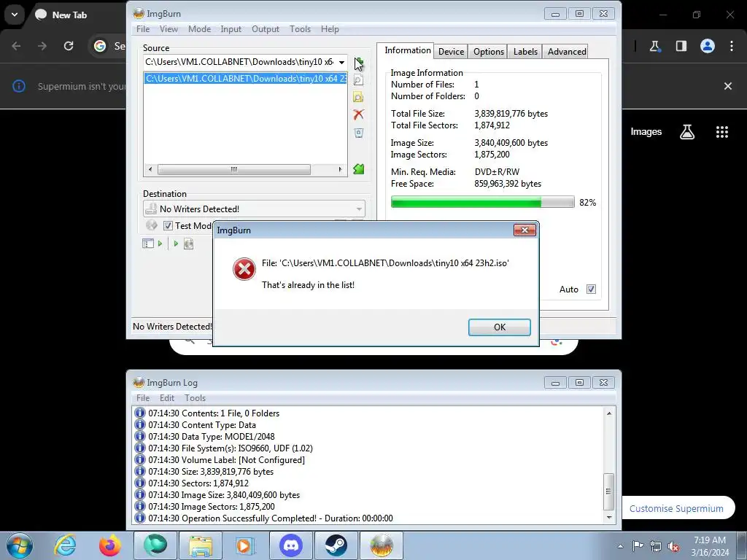Screen dimensions: 747x560
Task: Open ImgBurn Mode menu
Action: [x=199, y=29]
